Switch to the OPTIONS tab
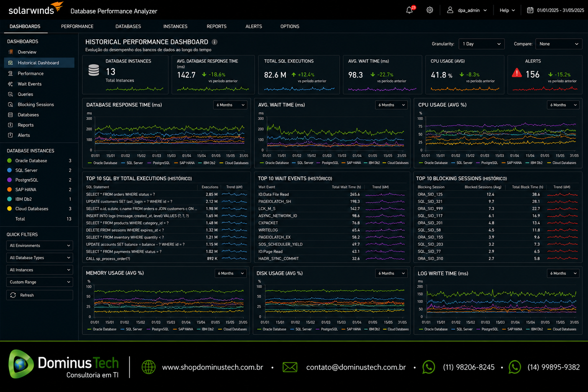The height and width of the screenshot is (392, 588). 290,26
